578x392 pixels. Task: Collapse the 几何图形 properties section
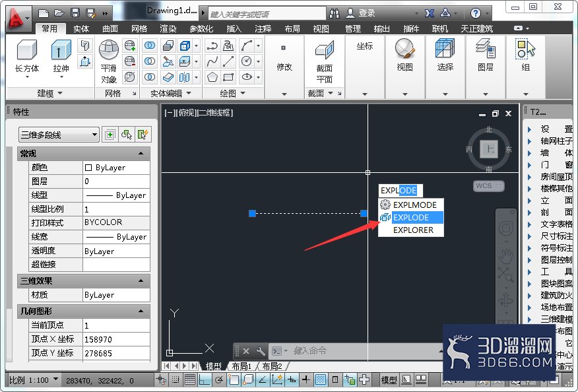[x=141, y=311]
